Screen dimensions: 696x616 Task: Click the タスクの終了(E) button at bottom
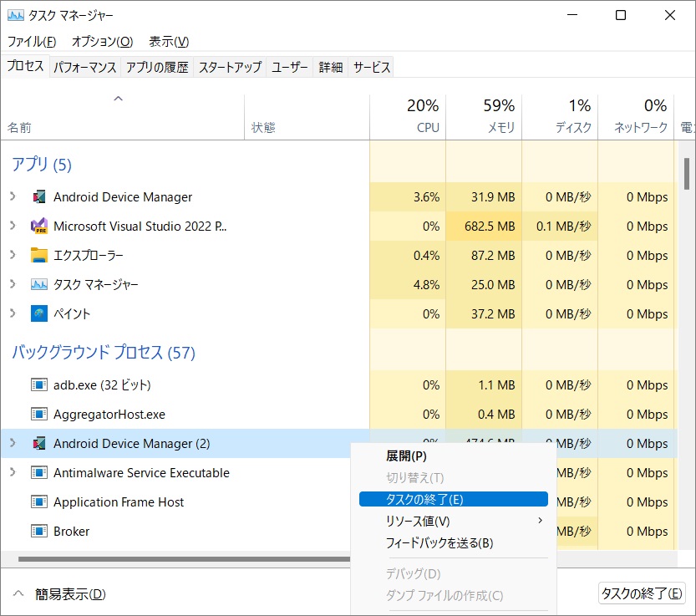(x=642, y=593)
